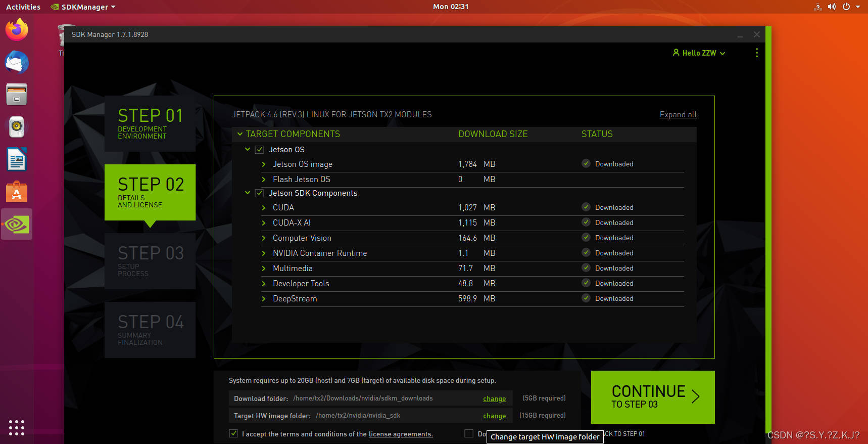The height and width of the screenshot is (444, 868).
Task: Show applications grid in the dock
Action: click(17, 427)
